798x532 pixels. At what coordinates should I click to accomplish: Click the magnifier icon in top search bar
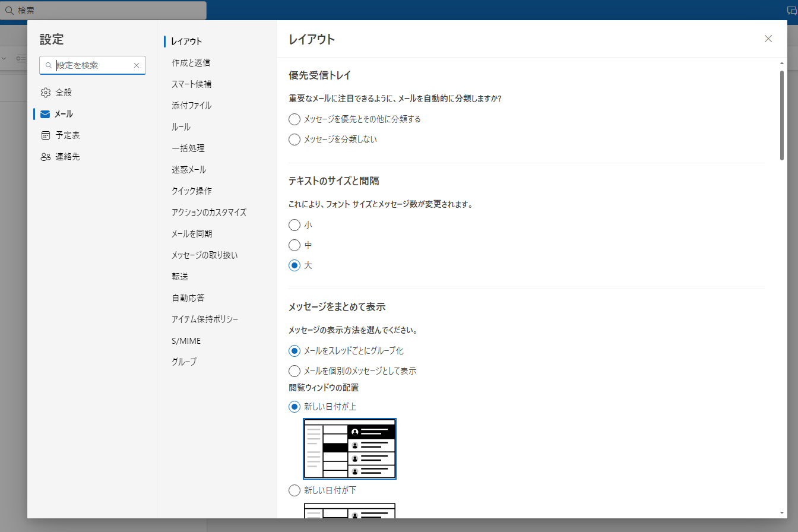[x=9, y=10]
